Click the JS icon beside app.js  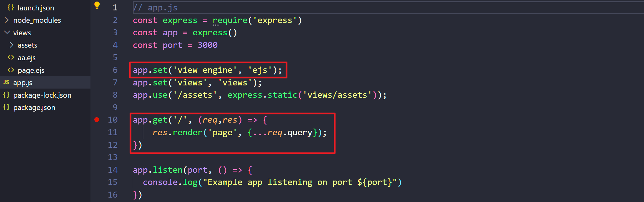pos(6,82)
